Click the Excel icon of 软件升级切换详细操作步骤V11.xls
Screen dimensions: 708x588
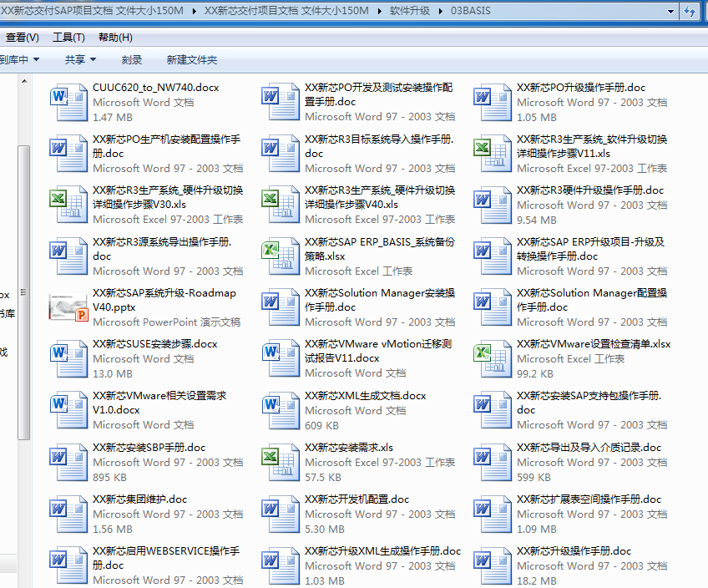(x=493, y=154)
